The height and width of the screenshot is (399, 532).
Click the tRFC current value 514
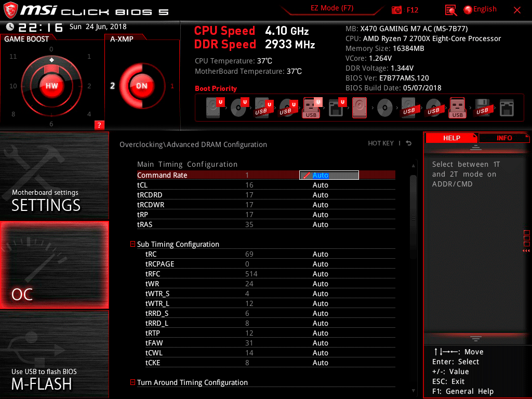point(251,274)
